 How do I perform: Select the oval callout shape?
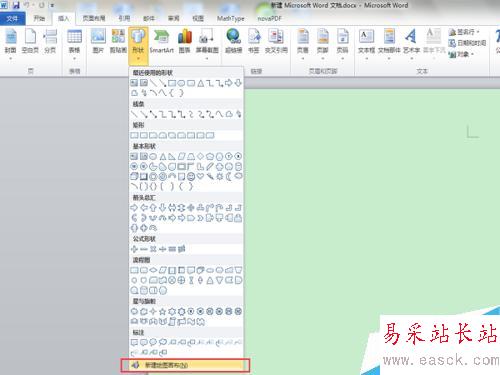point(153,342)
